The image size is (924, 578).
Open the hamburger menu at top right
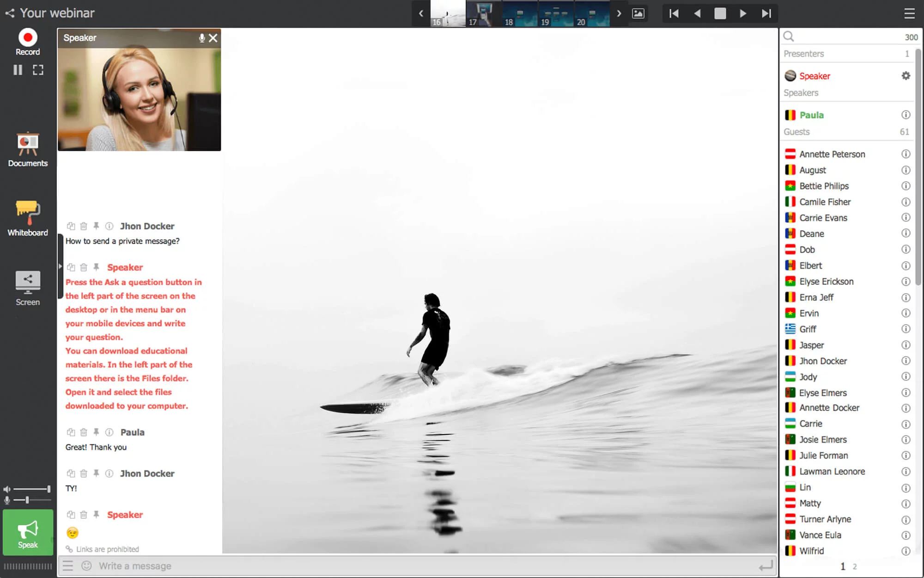(x=909, y=13)
